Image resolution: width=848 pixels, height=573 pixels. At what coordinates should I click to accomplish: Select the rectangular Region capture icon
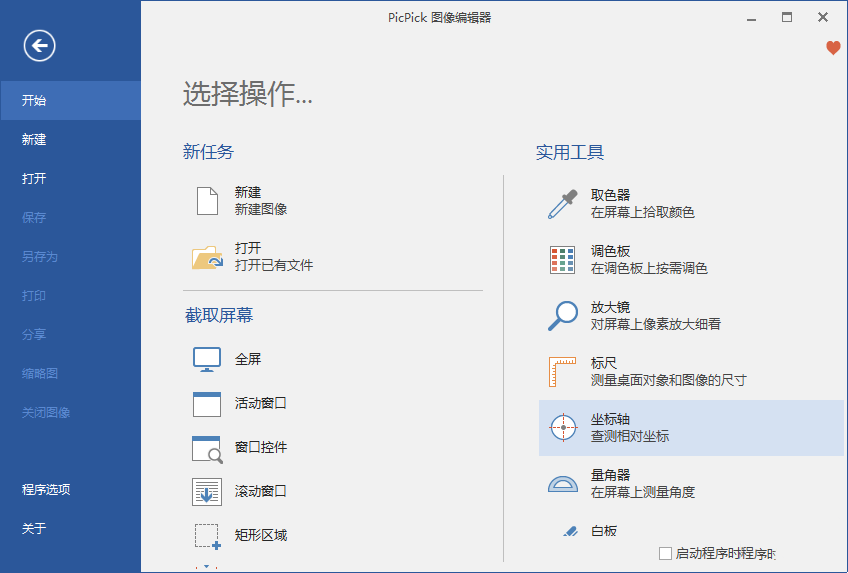click(x=207, y=536)
